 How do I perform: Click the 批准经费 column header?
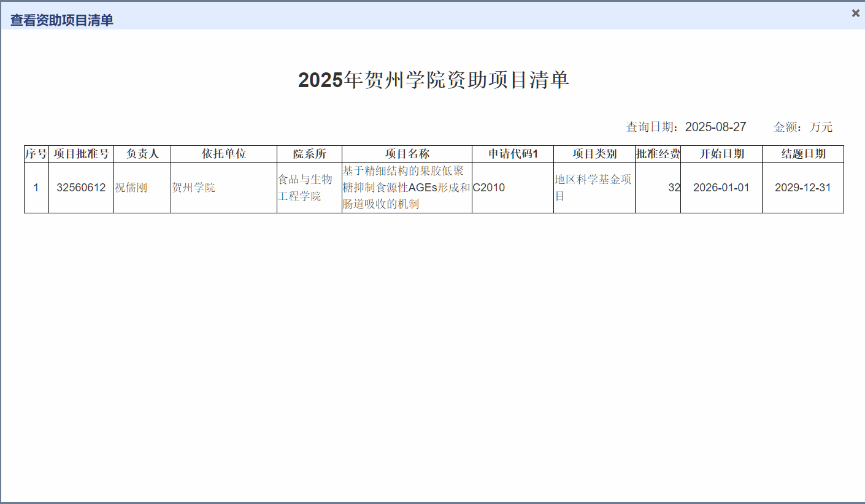click(x=658, y=154)
